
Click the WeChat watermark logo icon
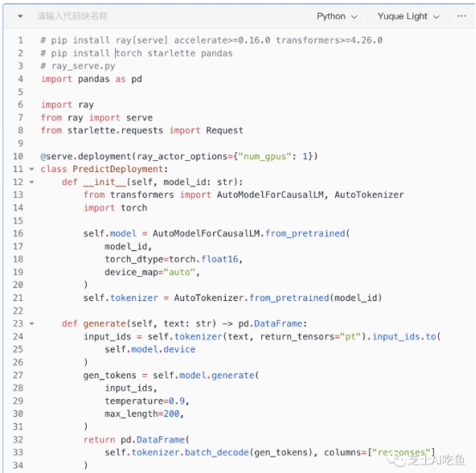[x=395, y=461]
